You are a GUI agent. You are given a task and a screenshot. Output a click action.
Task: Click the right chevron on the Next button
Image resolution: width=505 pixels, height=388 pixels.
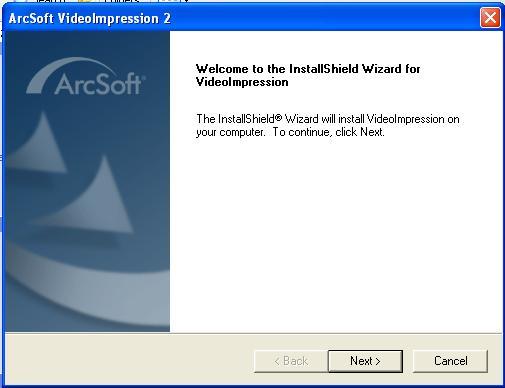point(378,361)
